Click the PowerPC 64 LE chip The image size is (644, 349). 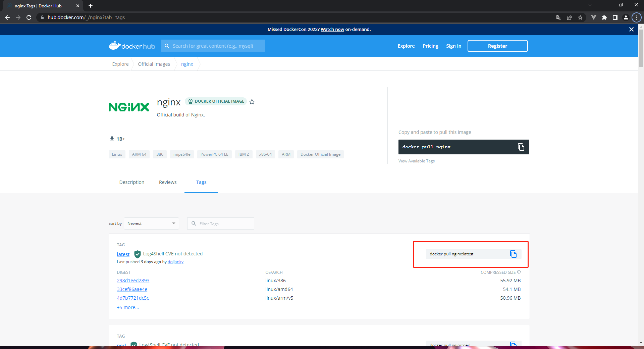(214, 154)
